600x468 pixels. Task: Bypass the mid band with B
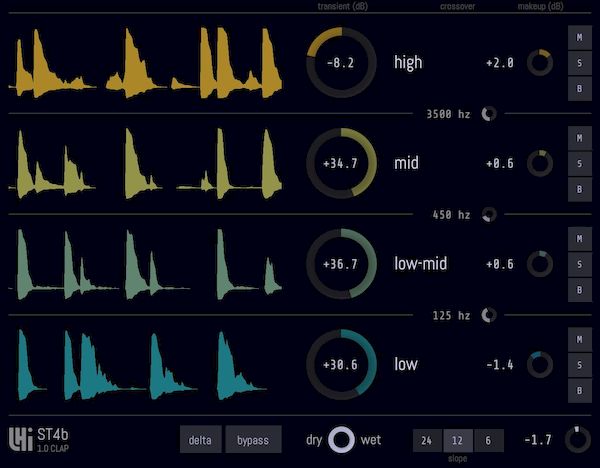pyautogui.click(x=580, y=189)
